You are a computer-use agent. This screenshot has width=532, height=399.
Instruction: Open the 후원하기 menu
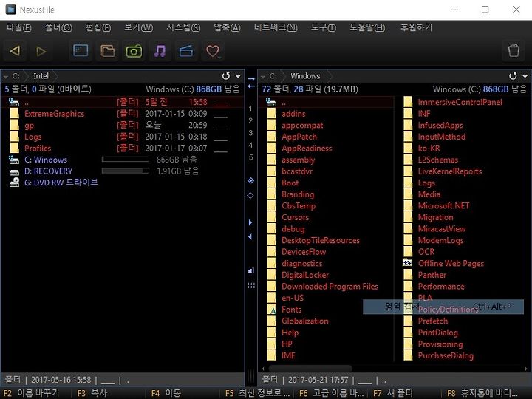click(x=416, y=27)
